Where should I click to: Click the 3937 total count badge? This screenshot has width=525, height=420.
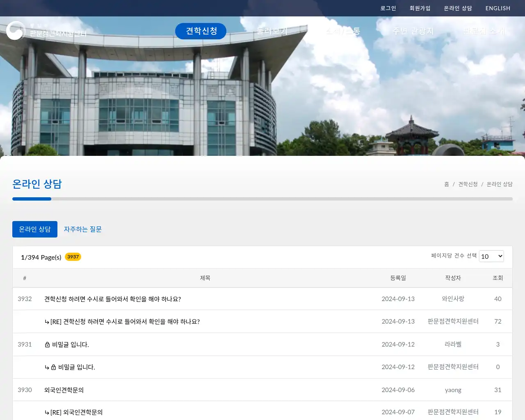(73, 257)
